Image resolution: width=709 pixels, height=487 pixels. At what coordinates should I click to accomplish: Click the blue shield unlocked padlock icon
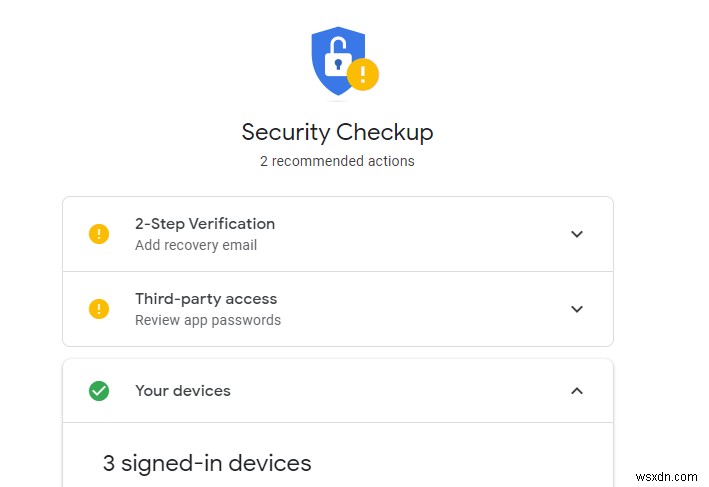(335, 60)
